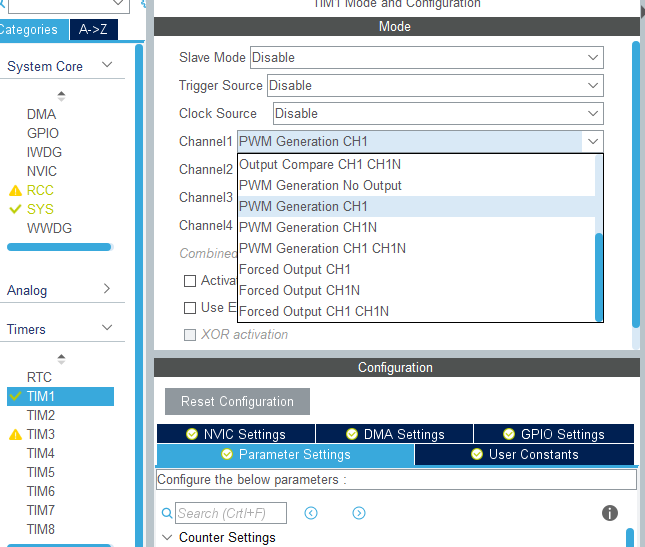Select IWDG in System Core list
645x547 pixels.
pyautogui.click(x=44, y=152)
